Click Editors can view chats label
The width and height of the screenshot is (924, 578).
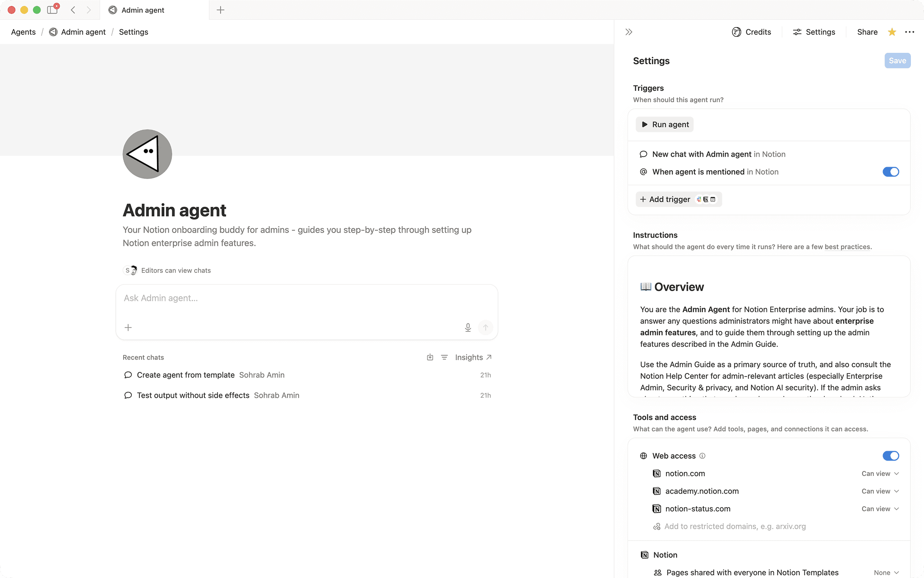(x=176, y=270)
